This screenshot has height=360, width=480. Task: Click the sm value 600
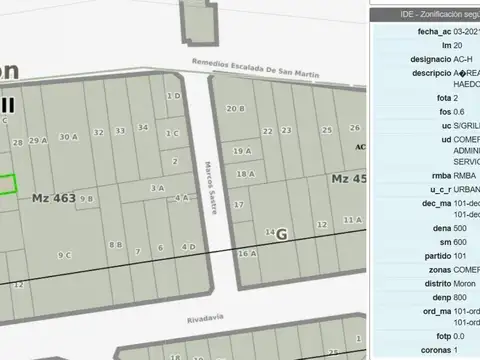coord(460,242)
